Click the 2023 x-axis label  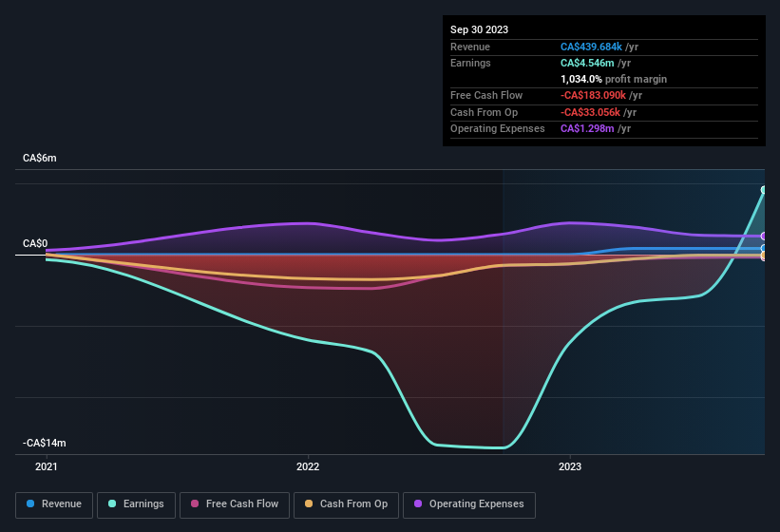[570, 466]
